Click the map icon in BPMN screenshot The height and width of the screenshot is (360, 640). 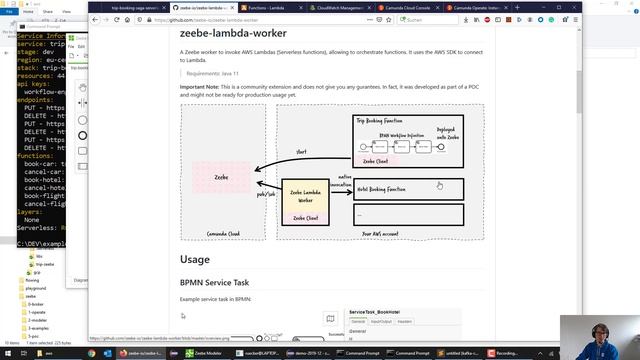(330, 318)
